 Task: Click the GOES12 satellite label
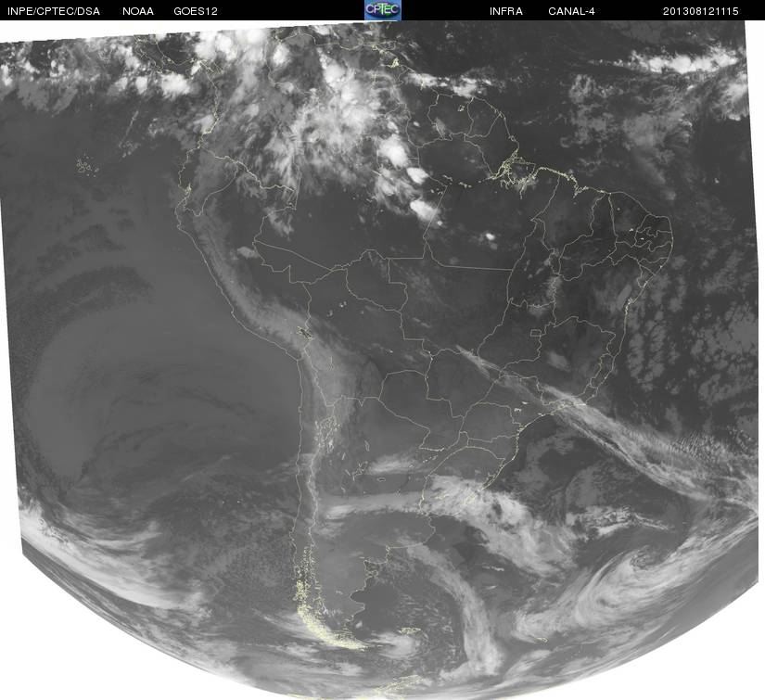pos(196,11)
